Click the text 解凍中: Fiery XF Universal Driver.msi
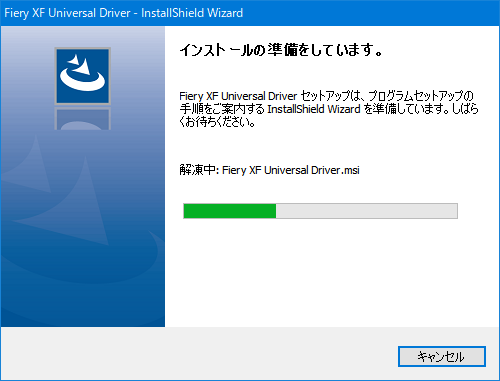 269,170
